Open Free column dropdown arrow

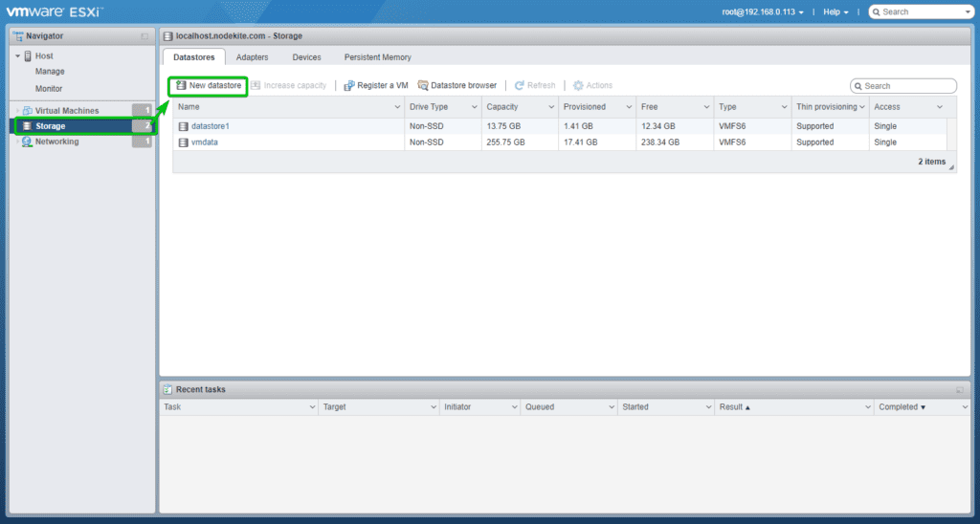tap(706, 107)
